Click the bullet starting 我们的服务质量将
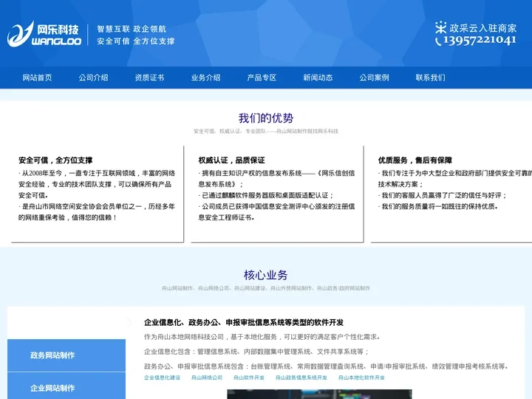The width and height of the screenshot is (532, 399). [438, 206]
